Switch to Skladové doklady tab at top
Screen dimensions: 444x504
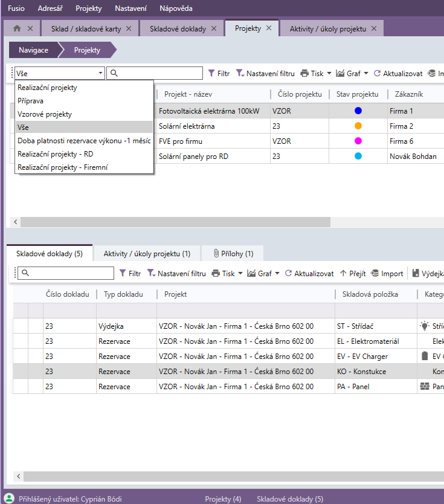click(x=178, y=28)
